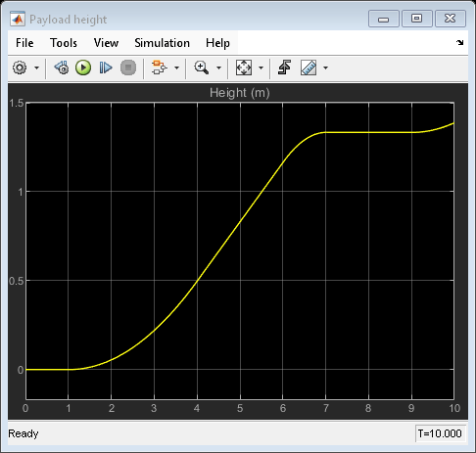Run the simulation with the green play button
Viewport: 476px width, 453px height.
[83, 68]
